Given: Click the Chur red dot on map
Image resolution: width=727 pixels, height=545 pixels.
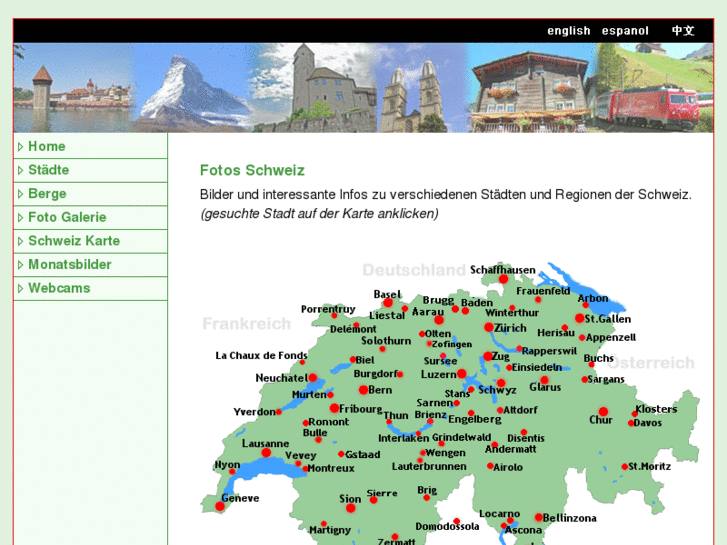Looking at the screenshot, I should pos(603,411).
